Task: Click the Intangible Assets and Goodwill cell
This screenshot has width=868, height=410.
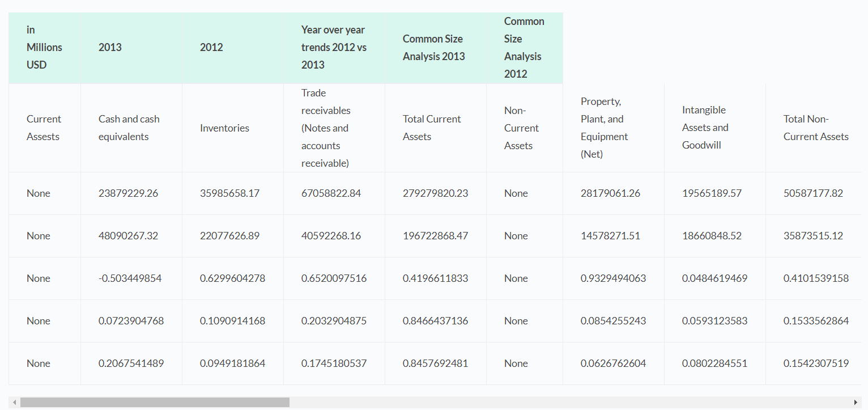Action: point(705,128)
